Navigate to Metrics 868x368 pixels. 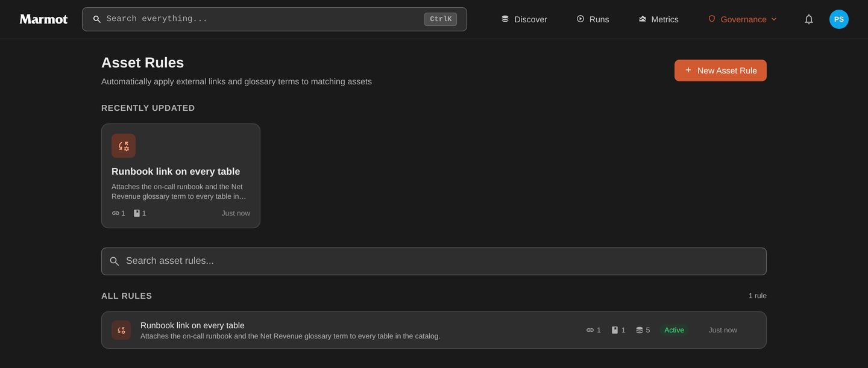pos(658,19)
